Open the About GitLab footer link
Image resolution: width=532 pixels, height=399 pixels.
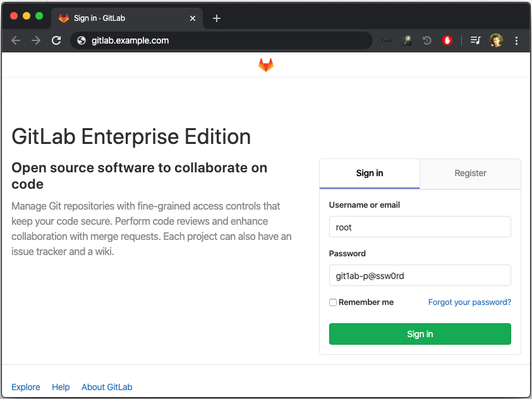coord(107,387)
